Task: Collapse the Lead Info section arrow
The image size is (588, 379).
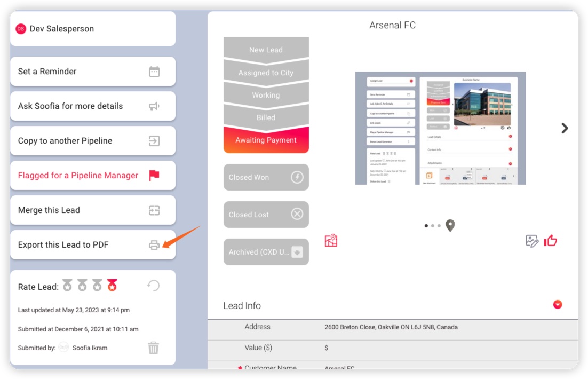Action: coord(557,305)
